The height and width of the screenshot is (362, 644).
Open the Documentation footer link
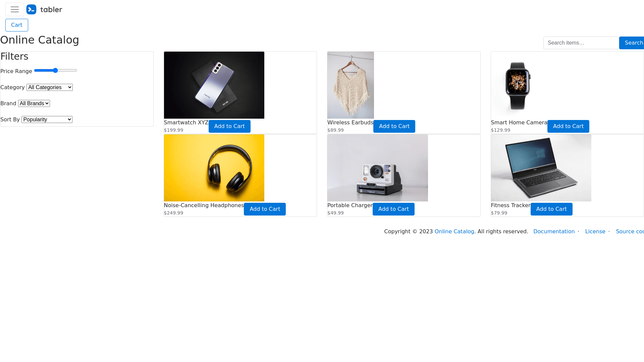coord(554,232)
